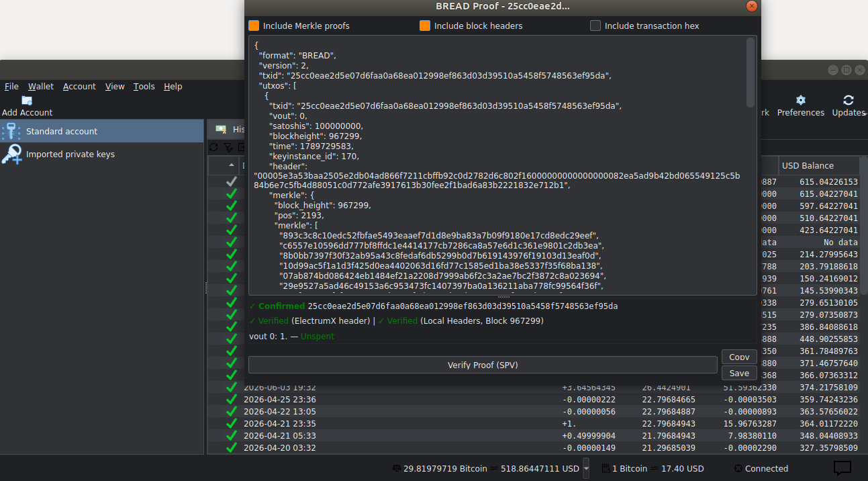Toggle Include Merkle proofs checkbox
Viewport: 868px width, 481px height.
point(254,26)
